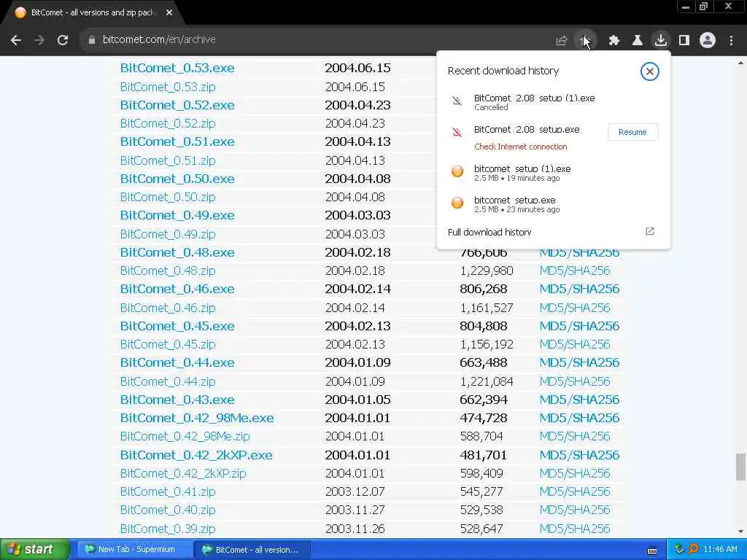Viewport: 747px width, 560px height.
Task: Click bitcomet_setup.exe download icon
Action: [457, 203]
